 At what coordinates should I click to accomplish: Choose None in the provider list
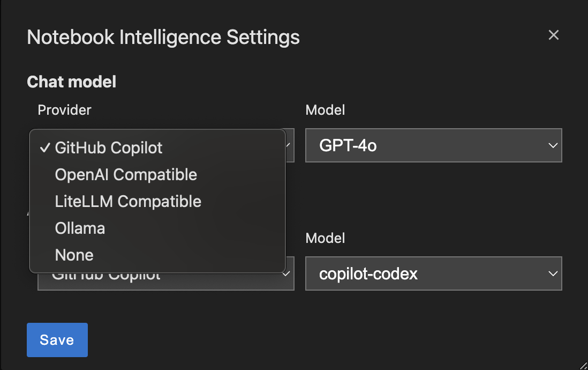pos(74,255)
